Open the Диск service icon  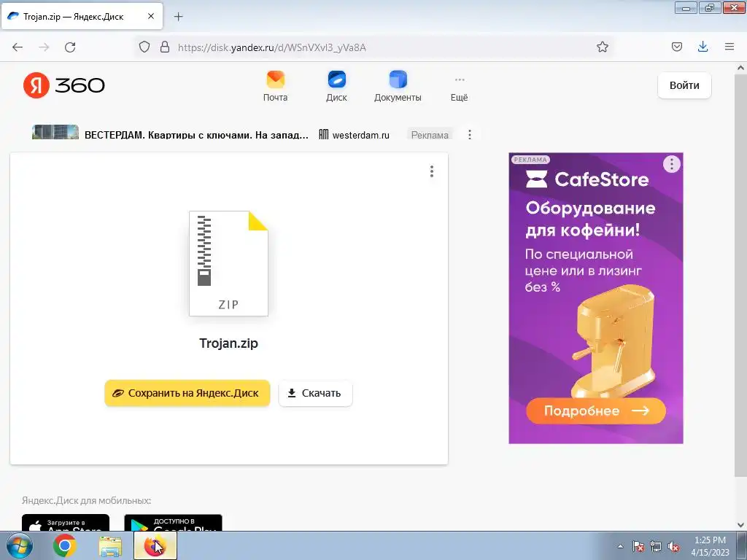(x=336, y=86)
